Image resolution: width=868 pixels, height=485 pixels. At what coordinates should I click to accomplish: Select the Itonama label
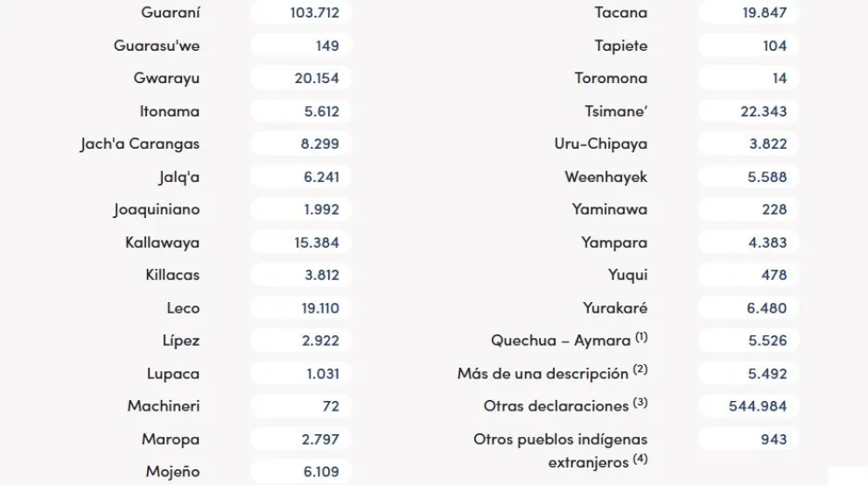pyautogui.click(x=170, y=111)
